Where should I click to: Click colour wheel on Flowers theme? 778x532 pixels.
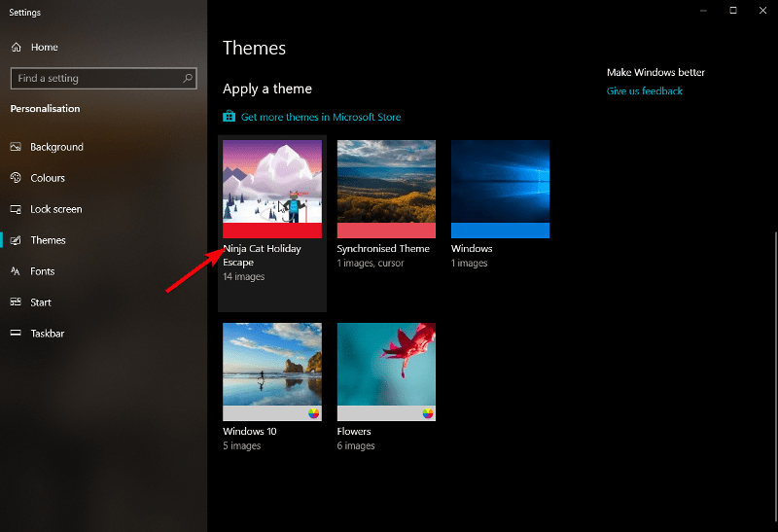click(x=428, y=413)
